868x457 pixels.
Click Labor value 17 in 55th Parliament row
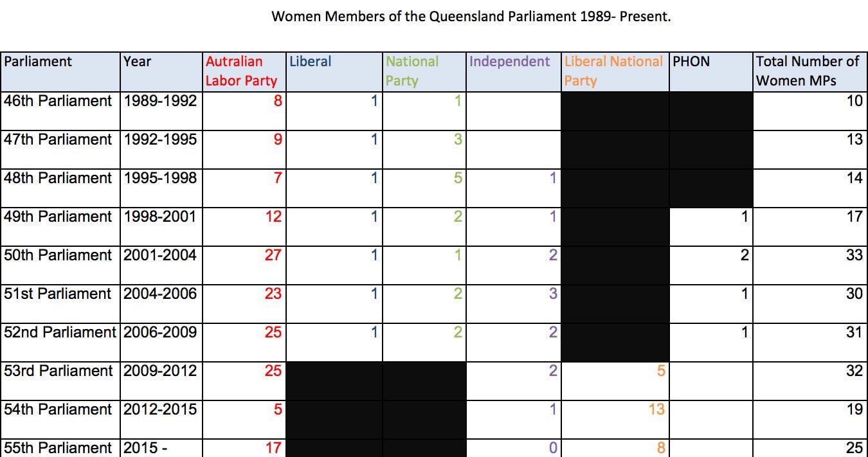pyautogui.click(x=274, y=448)
